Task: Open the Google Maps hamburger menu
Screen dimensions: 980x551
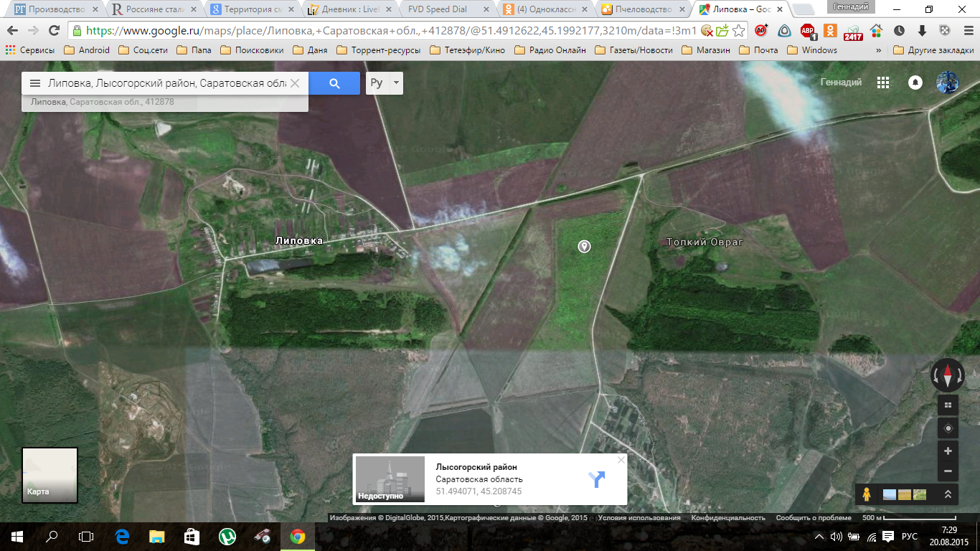Action: (34, 83)
